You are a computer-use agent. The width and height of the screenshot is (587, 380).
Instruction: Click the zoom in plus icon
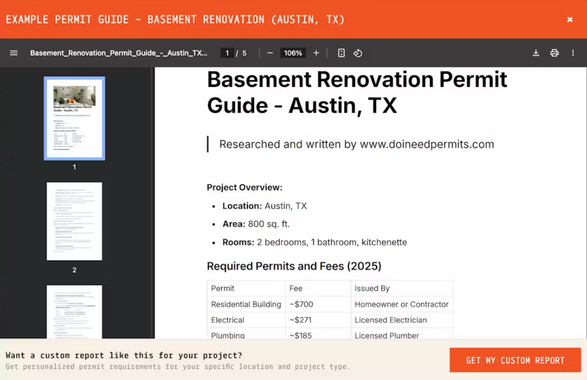(316, 53)
